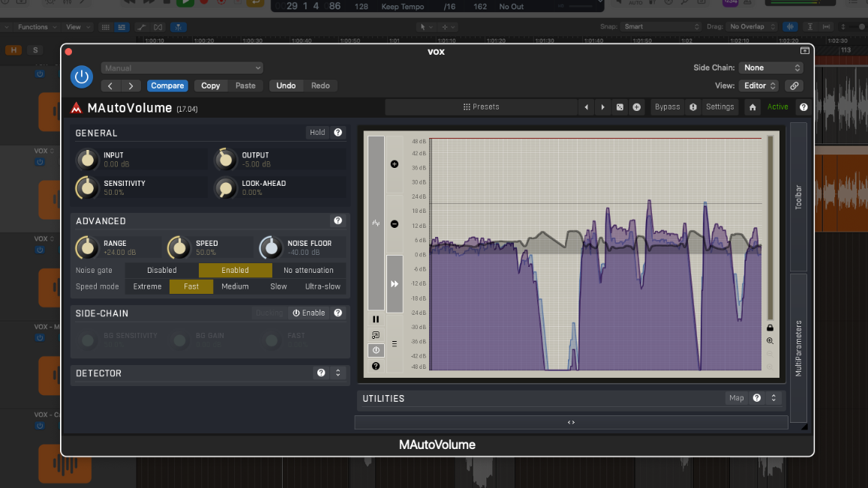Click the Range knob
Image resolution: width=868 pixels, height=488 pixels.
(x=87, y=247)
